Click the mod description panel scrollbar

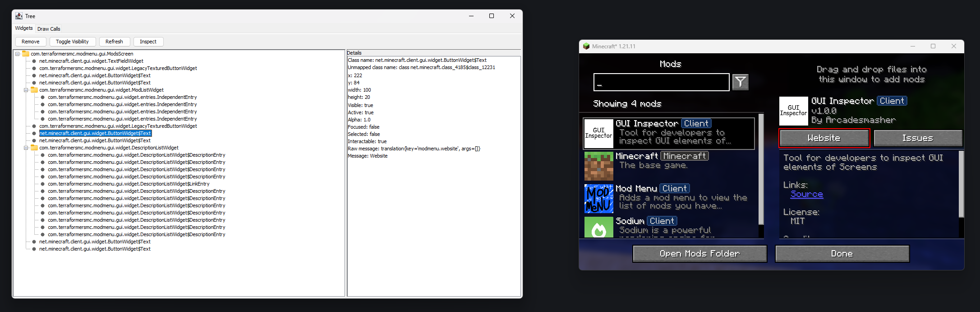961,184
